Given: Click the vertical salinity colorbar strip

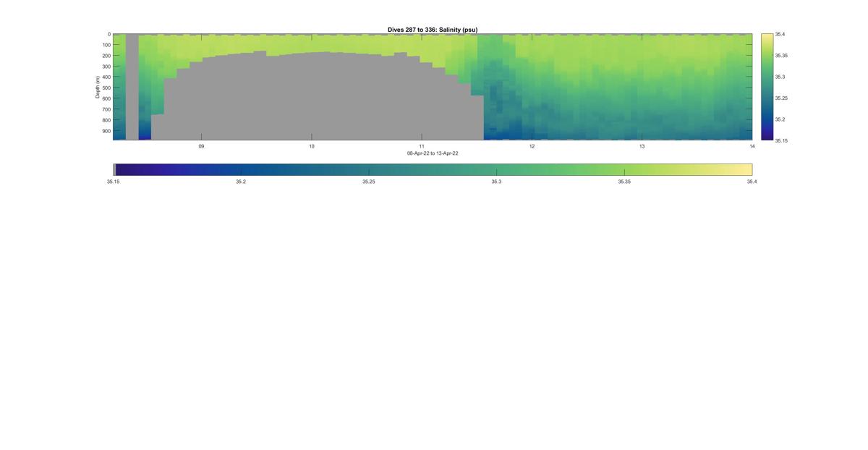Looking at the screenshot, I should click(767, 87).
